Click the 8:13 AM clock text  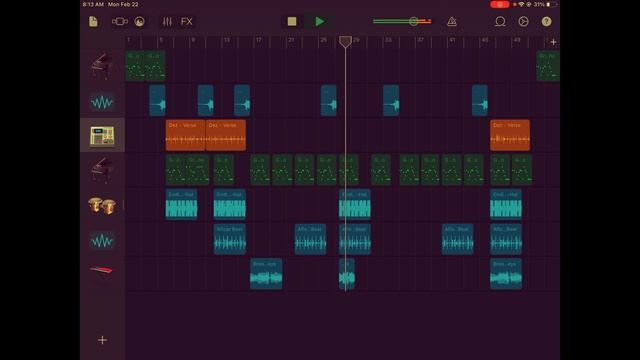pos(93,4)
